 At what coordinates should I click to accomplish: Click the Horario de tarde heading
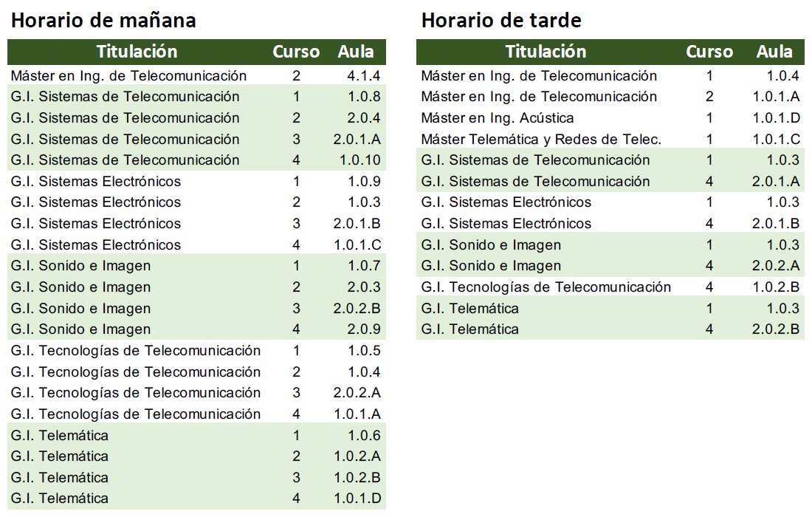pos(500,21)
